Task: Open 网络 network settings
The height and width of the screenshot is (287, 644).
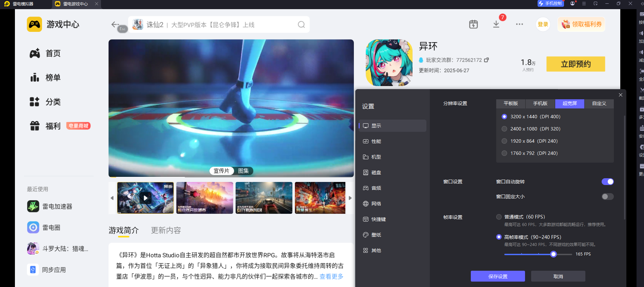Action: 393,204
